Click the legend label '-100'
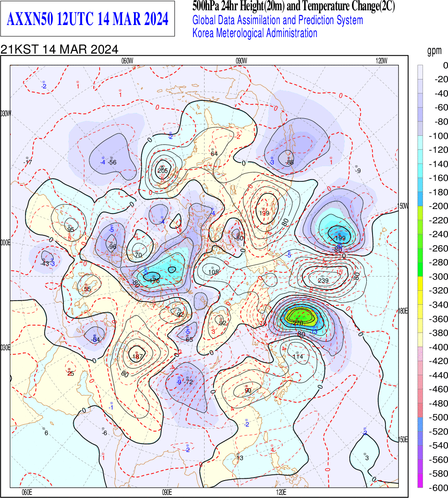 tap(438, 136)
